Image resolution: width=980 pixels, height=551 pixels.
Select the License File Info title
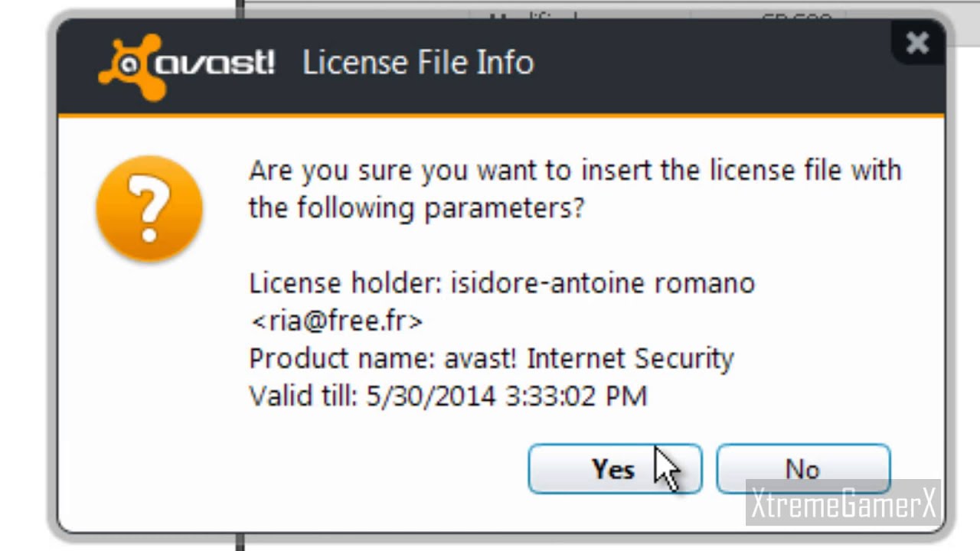point(418,63)
